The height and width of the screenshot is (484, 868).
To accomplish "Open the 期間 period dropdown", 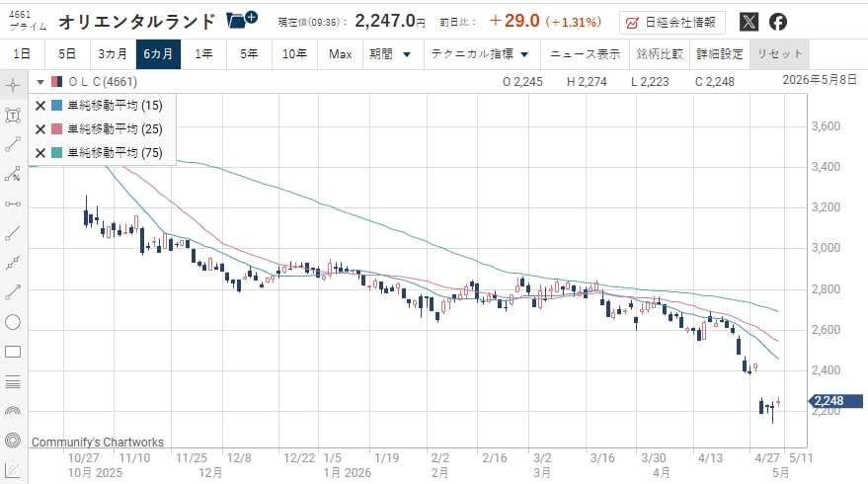I will 390,54.
